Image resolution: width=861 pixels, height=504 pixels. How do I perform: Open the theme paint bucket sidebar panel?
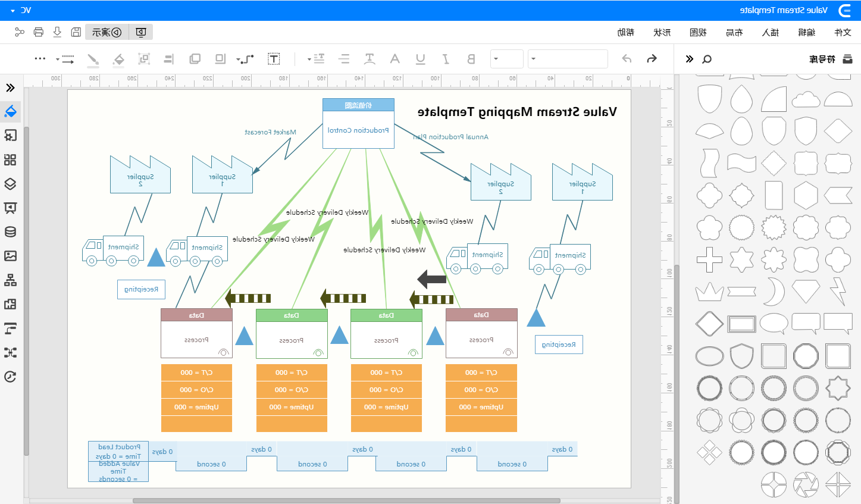[10, 111]
